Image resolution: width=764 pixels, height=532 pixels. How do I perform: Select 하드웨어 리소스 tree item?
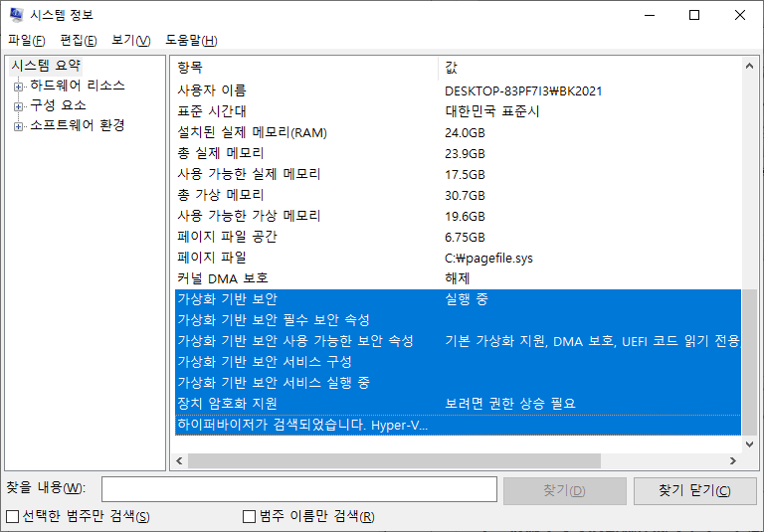(x=77, y=86)
